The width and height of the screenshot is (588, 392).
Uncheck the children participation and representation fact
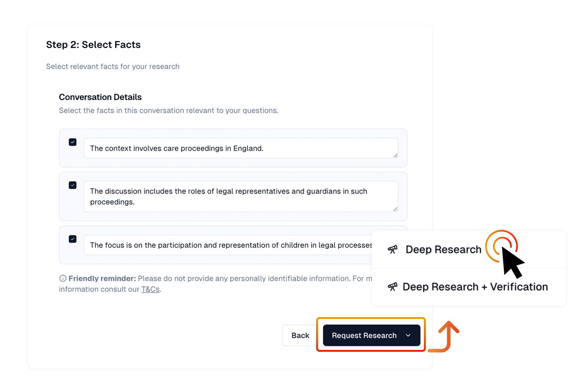coord(73,239)
